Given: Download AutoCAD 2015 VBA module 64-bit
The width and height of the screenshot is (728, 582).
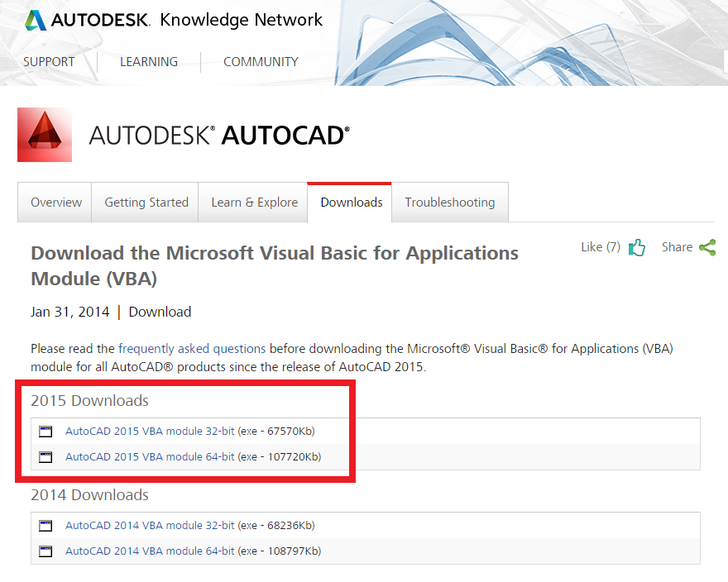Looking at the screenshot, I should pyautogui.click(x=150, y=457).
